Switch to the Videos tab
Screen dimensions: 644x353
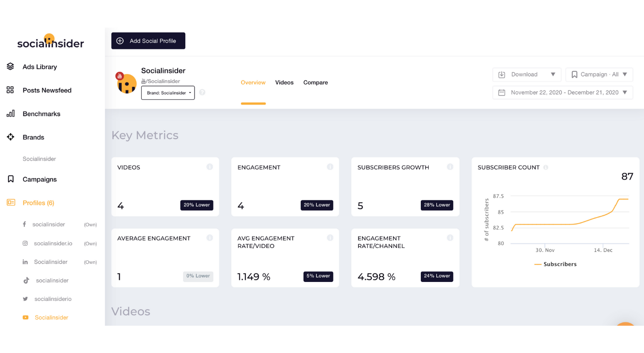(285, 83)
